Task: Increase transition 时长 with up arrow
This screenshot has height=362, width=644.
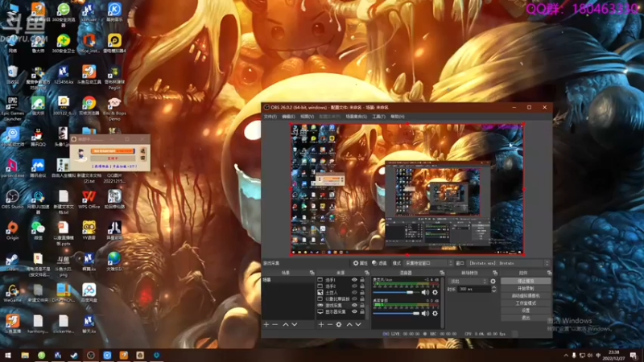Action: coord(493,288)
